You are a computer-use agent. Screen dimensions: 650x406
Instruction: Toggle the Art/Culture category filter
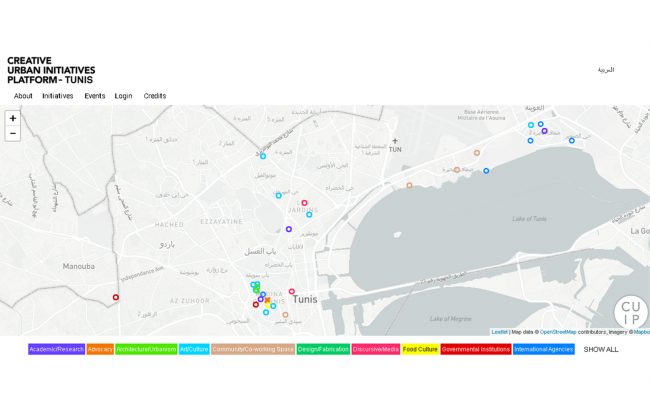[x=194, y=350]
